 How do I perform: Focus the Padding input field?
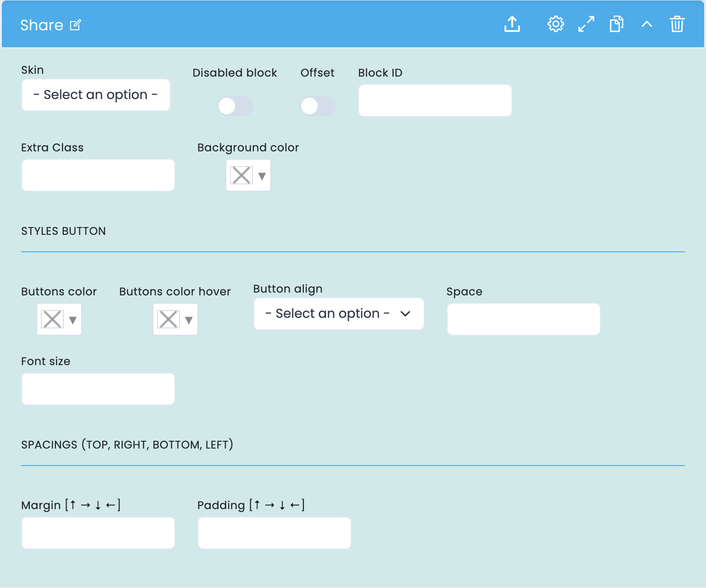pos(275,533)
